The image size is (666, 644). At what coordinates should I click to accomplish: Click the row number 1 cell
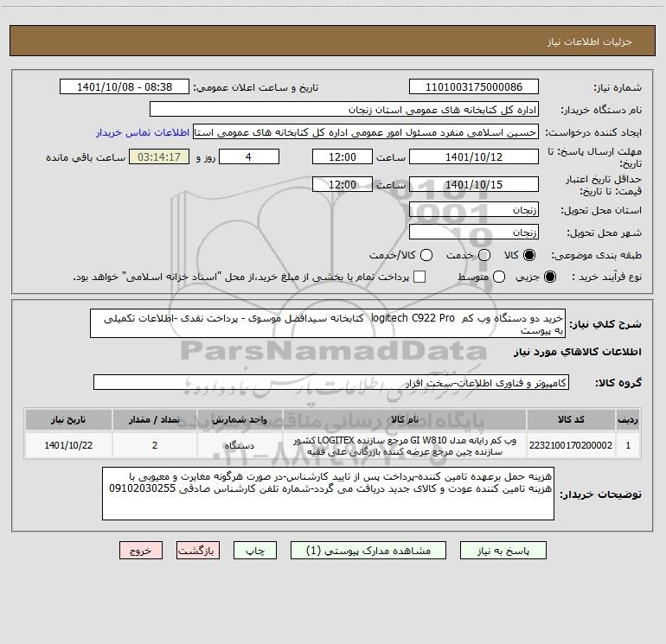pyautogui.click(x=628, y=445)
